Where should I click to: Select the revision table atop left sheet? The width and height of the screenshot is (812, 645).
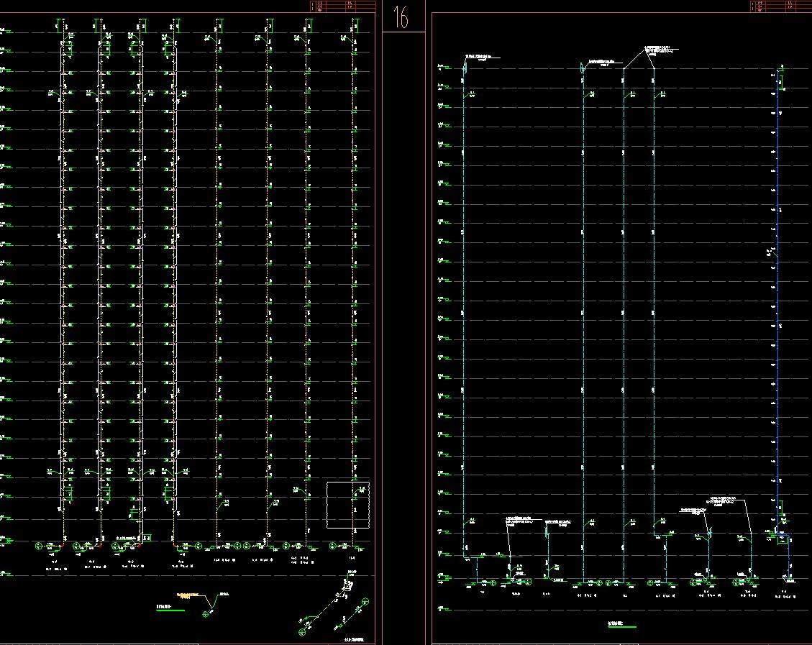(342, 6)
